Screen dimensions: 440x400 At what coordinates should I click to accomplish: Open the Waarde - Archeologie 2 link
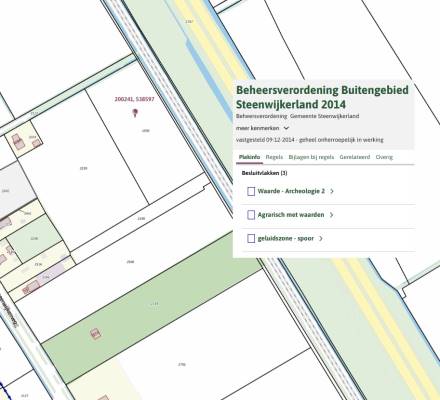(291, 191)
